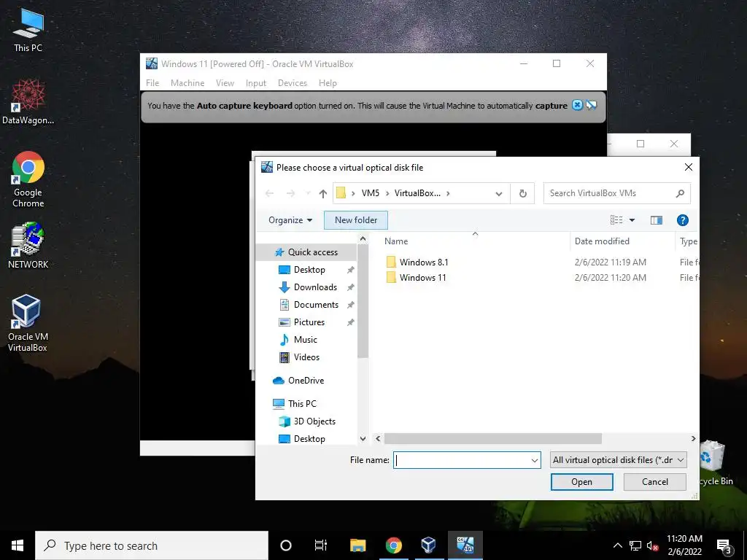Select Quick access in navigation pane
747x560 pixels.
(306, 252)
